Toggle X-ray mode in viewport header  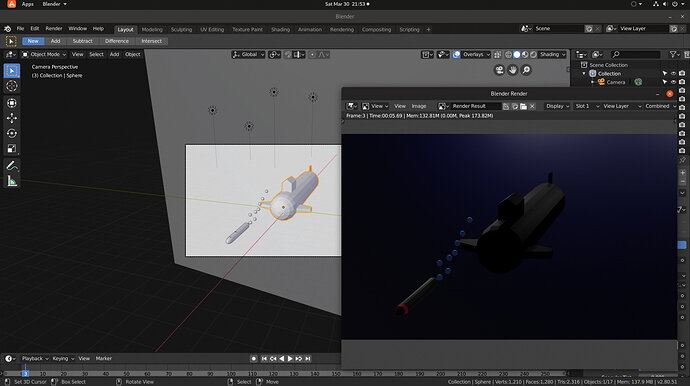497,55
